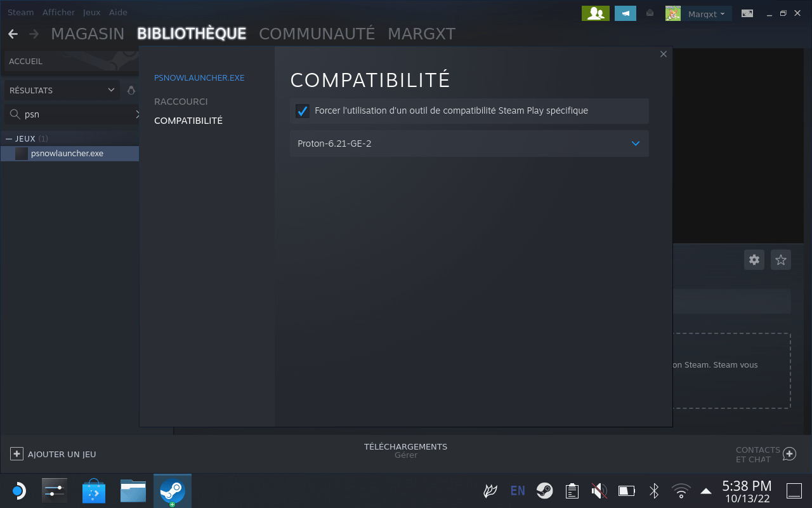This screenshot has width=812, height=508.
Task: Uncheck force Steam Play compatibility tool
Action: pyautogui.click(x=303, y=111)
